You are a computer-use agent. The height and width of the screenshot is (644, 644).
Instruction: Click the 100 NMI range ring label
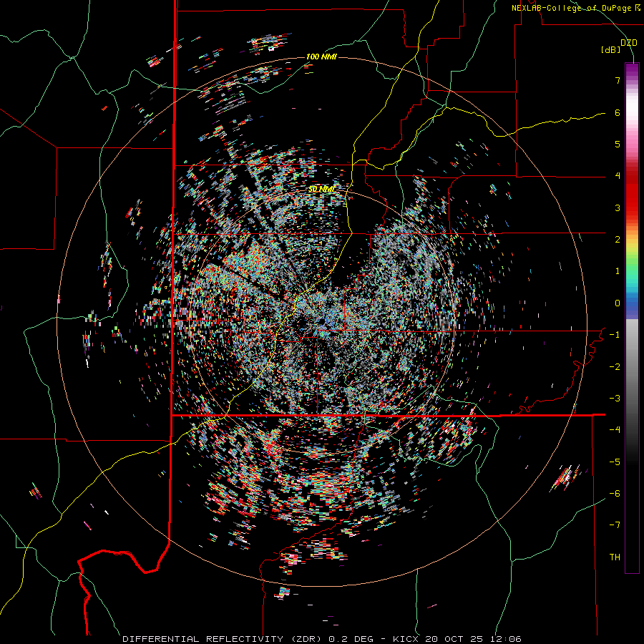point(321,57)
